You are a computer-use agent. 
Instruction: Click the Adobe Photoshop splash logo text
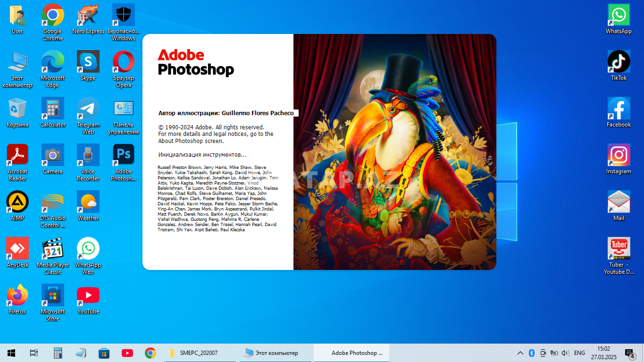(196, 62)
